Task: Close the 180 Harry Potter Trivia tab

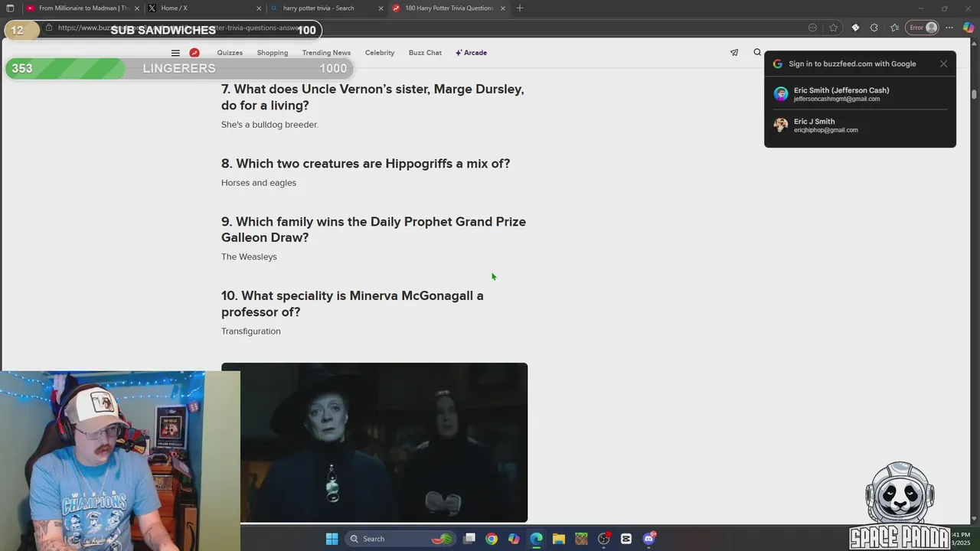Action: [x=502, y=8]
